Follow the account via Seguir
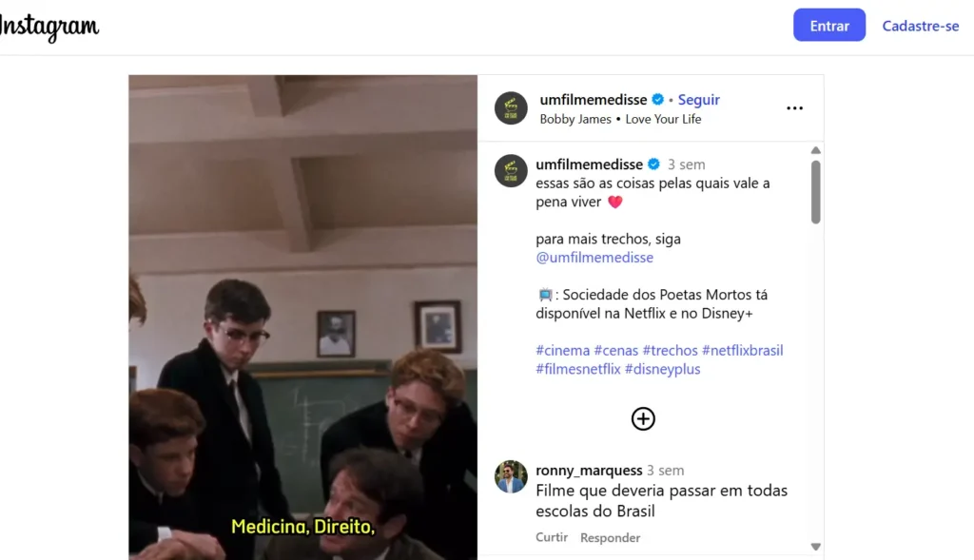Viewport: 974px width, 560px height. pos(698,99)
